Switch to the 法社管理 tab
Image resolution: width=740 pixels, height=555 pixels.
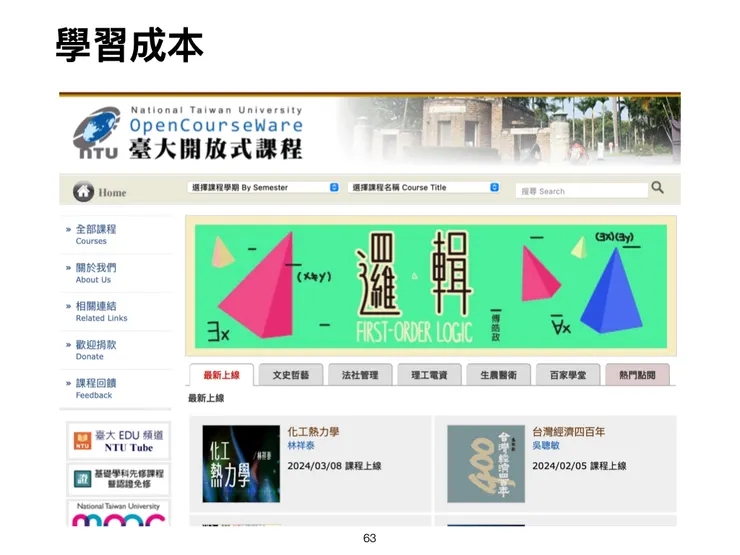coord(360,375)
